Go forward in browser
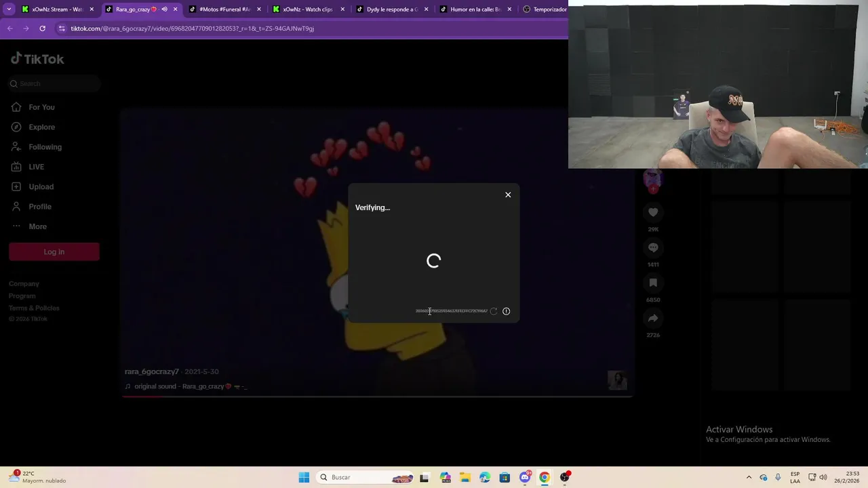The height and width of the screenshot is (488, 868). (26, 28)
